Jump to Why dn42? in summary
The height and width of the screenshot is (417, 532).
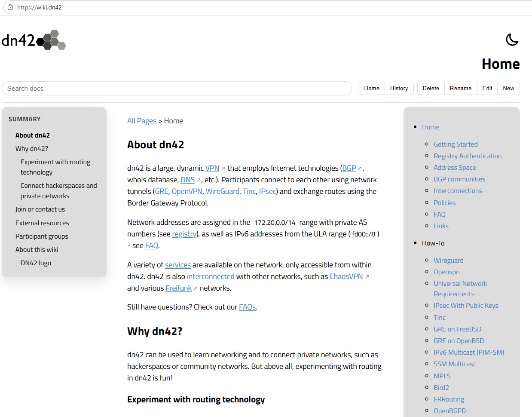pyautogui.click(x=32, y=149)
